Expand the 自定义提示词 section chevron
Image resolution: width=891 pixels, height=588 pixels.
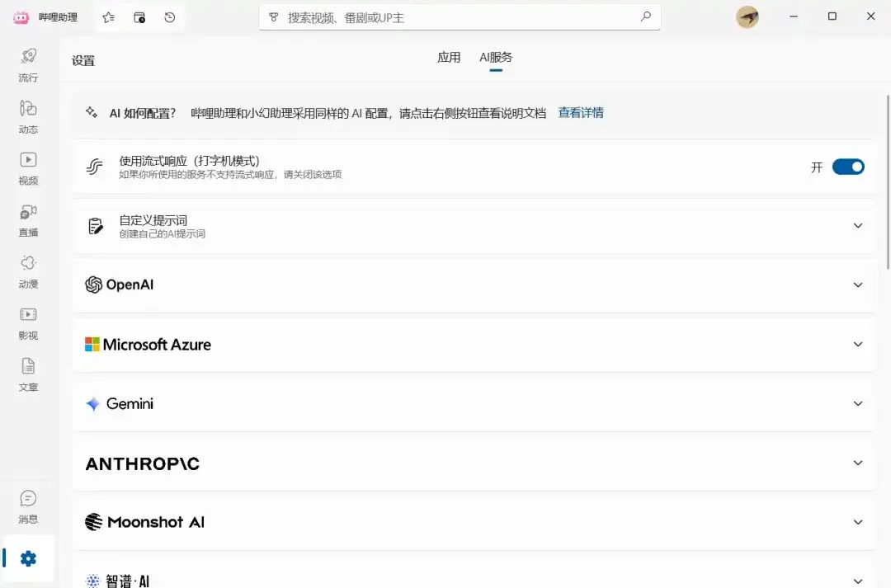[x=858, y=225]
